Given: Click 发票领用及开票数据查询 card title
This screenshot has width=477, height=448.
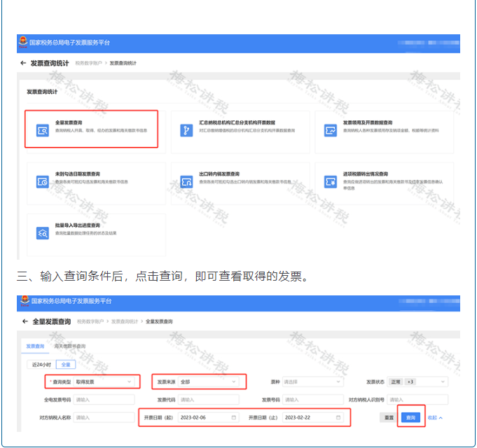Looking at the screenshot, I should point(368,122).
